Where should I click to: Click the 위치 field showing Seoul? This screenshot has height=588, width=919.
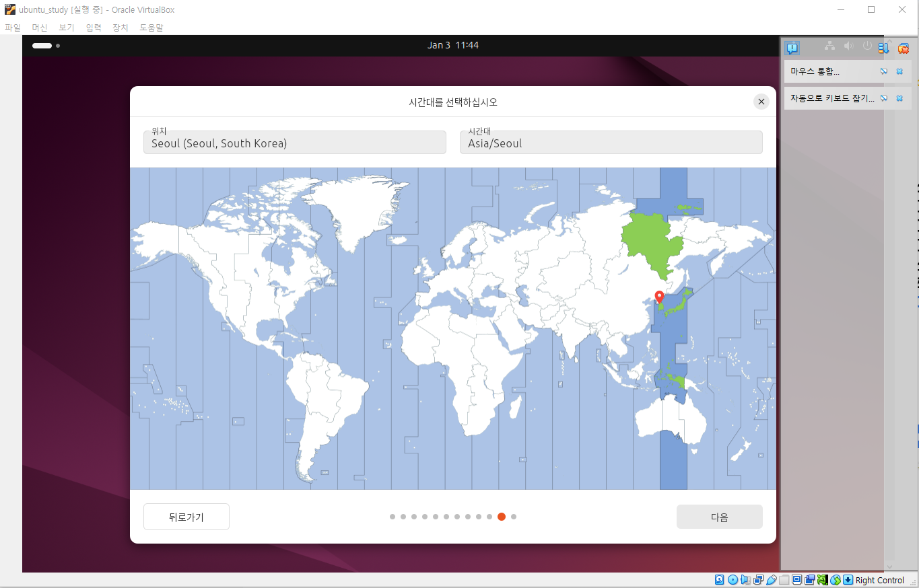coord(295,142)
